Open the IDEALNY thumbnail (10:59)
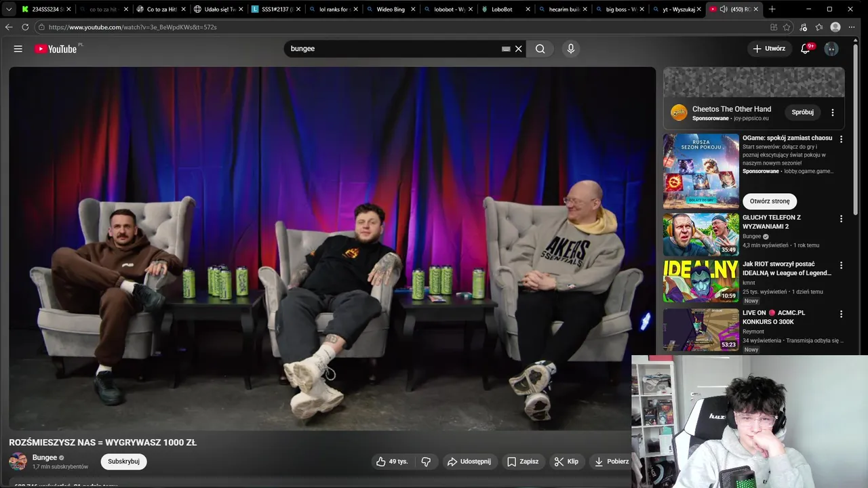868x488 pixels. click(701, 281)
